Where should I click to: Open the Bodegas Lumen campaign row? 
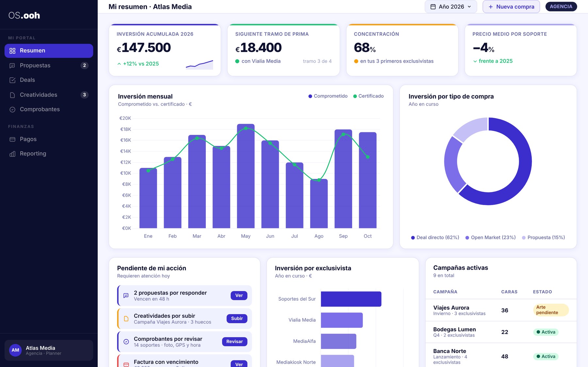tap(501, 332)
